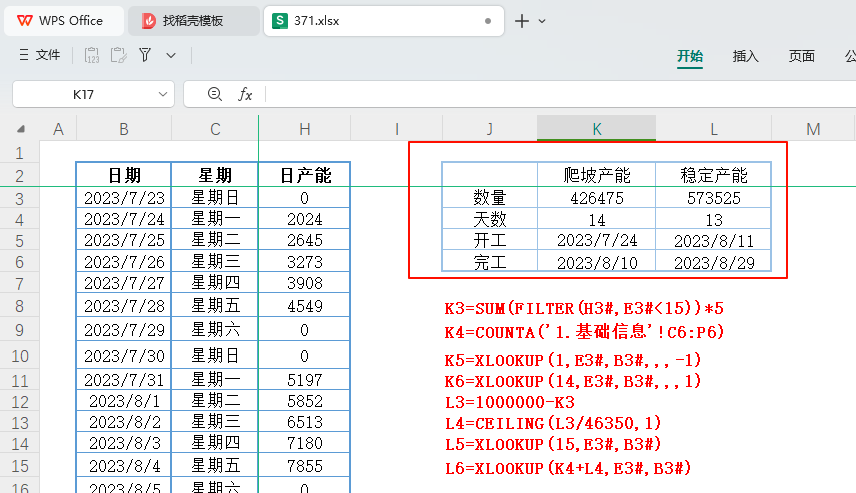Click the zoom magnifier icon in formula bar

coord(215,94)
